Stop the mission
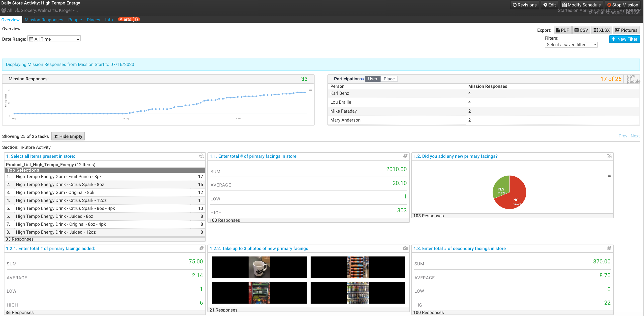The image size is (644, 316). [x=622, y=5]
